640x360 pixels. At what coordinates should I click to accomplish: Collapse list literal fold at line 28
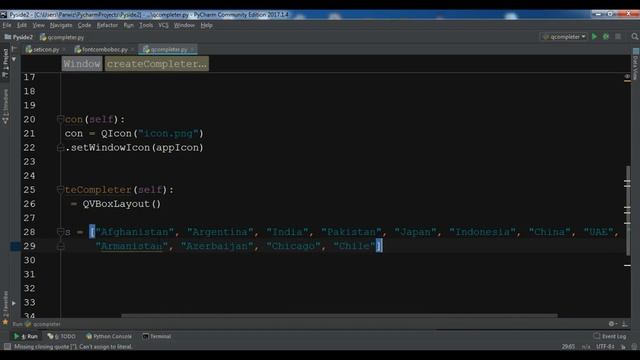pyautogui.click(x=60, y=232)
